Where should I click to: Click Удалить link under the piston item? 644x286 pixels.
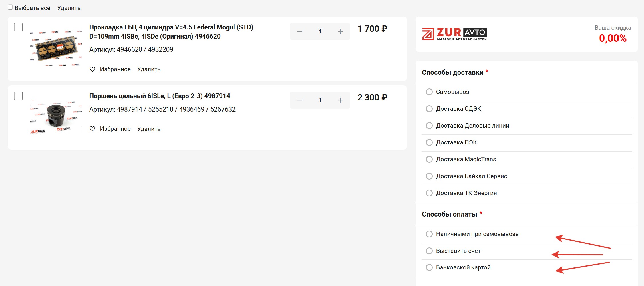[149, 129]
